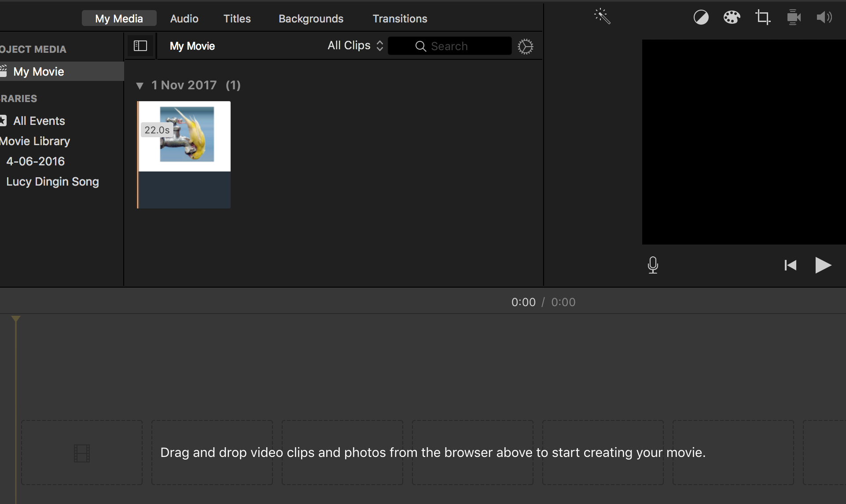
Task: Toggle the libraries sidebar visibility button
Action: pyautogui.click(x=140, y=46)
